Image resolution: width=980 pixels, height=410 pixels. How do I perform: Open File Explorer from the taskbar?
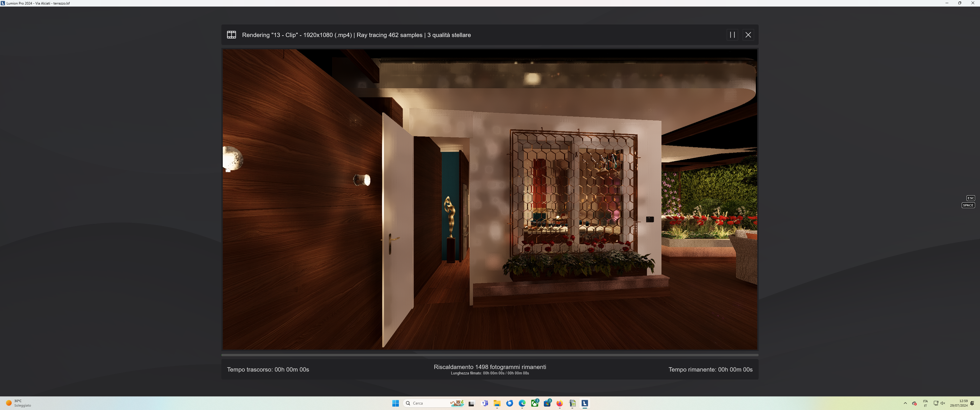coord(497,403)
